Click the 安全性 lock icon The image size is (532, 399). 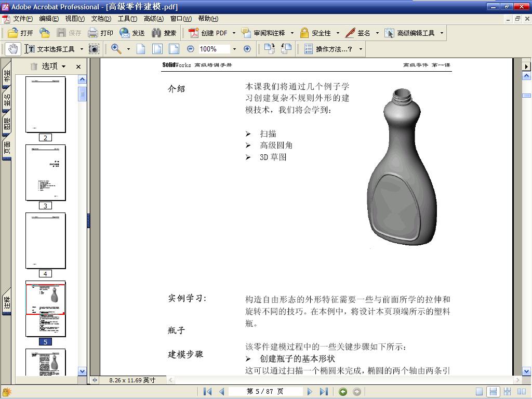[304, 33]
